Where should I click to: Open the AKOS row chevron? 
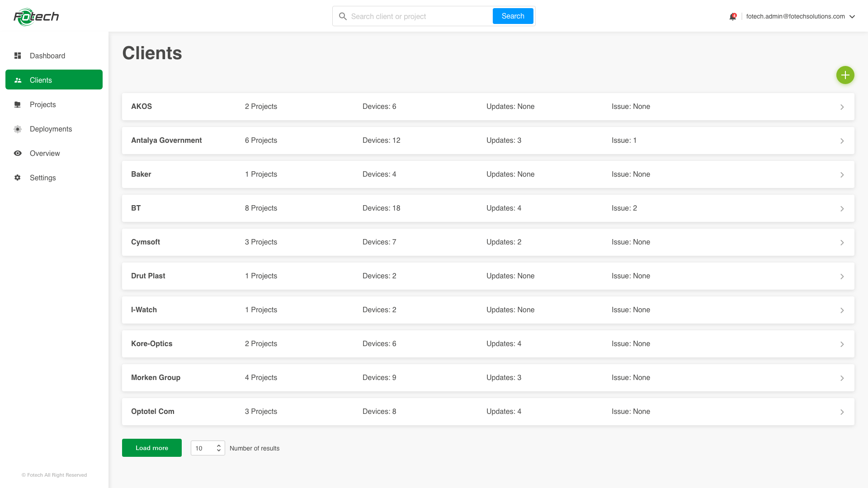[842, 107]
